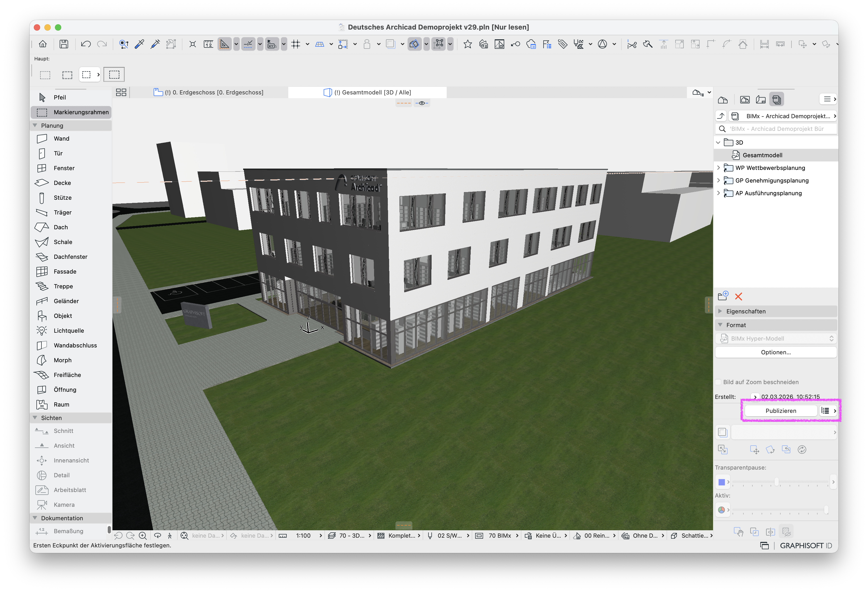The width and height of the screenshot is (868, 592).
Task: Switch to 0. Erdgeschoss tab
Action: 209,92
